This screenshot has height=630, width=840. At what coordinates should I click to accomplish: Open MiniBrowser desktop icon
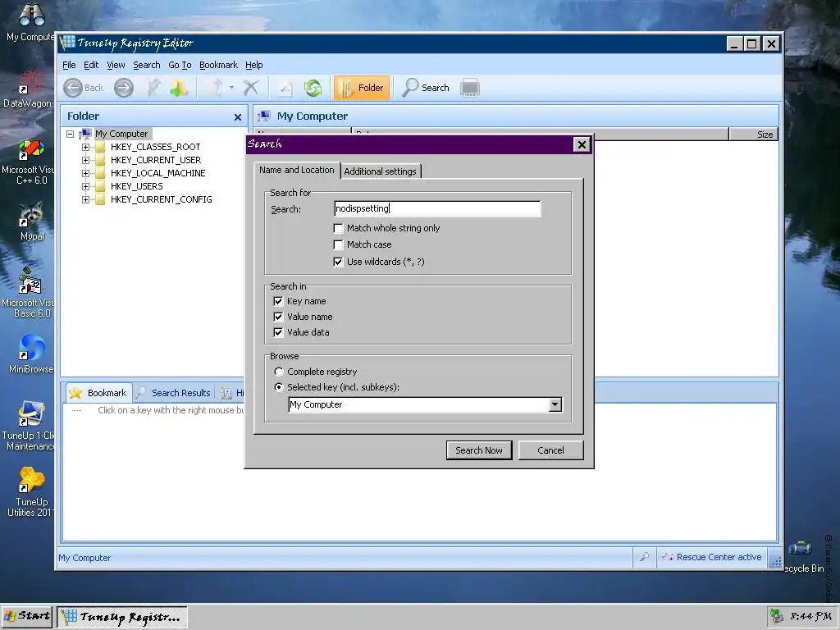(31, 354)
